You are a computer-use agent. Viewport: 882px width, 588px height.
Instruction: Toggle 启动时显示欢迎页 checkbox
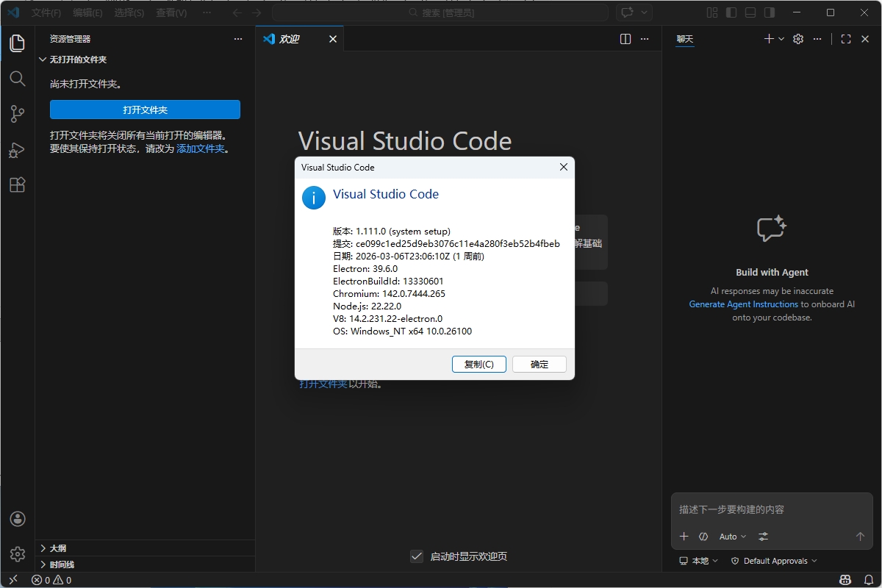click(417, 556)
